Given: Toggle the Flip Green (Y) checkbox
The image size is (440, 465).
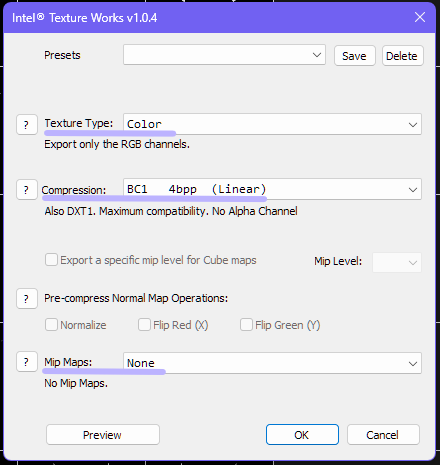Looking at the screenshot, I should point(246,324).
